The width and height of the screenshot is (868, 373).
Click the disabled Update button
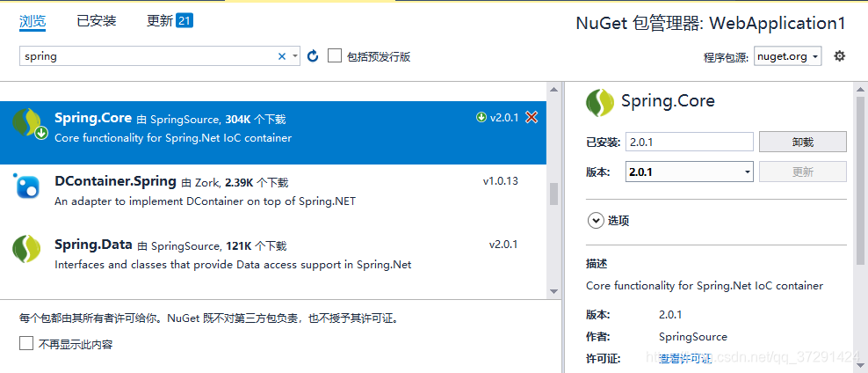(803, 172)
